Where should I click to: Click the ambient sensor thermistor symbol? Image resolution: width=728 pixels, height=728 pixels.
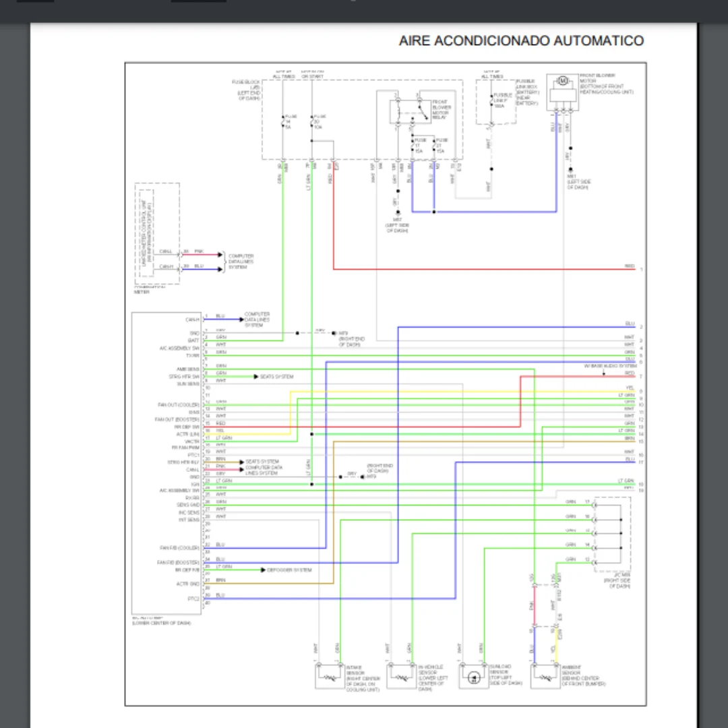pos(545,678)
